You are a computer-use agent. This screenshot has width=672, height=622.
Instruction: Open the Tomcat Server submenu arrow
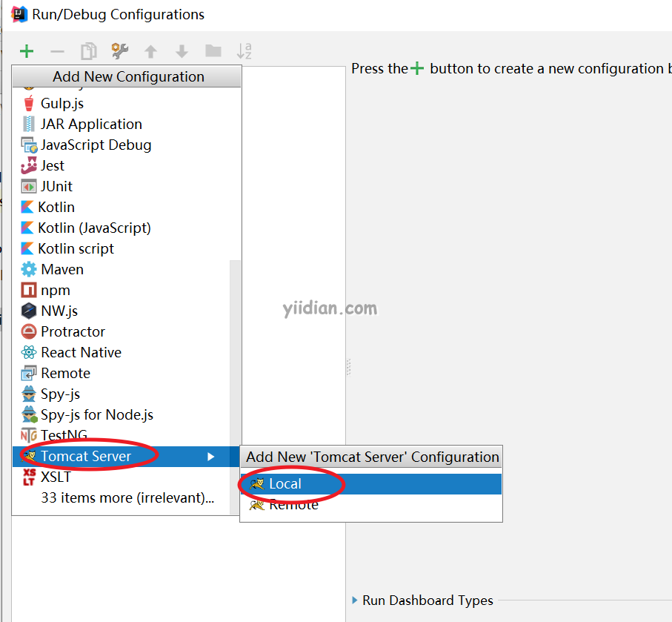[x=210, y=457]
